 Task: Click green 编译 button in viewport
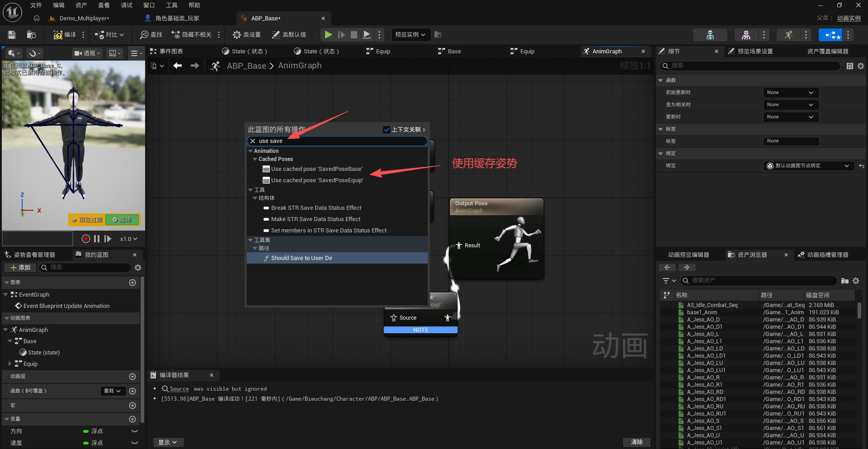click(122, 220)
